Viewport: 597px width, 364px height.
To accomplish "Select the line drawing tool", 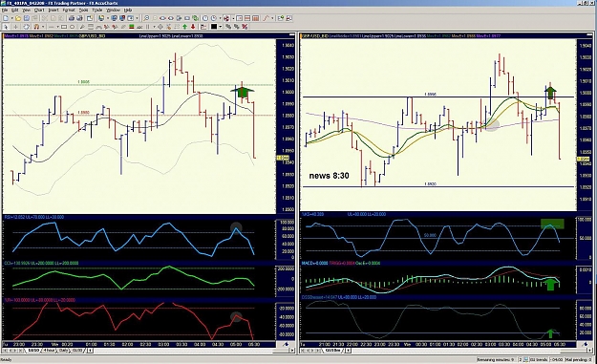I will pyautogui.click(x=51, y=27).
